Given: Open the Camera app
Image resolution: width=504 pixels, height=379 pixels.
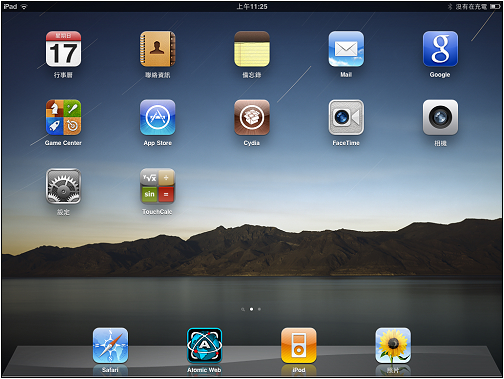Looking at the screenshot, I should [440, 117].
